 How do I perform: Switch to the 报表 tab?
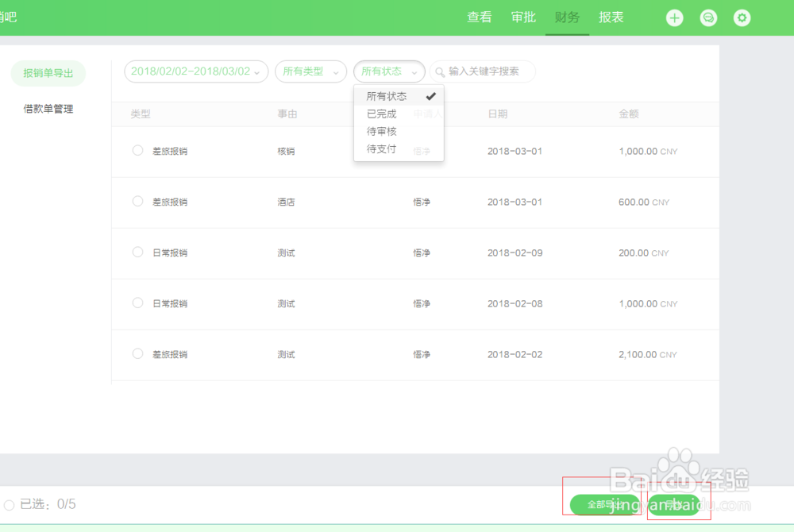[x=611, y=17]
